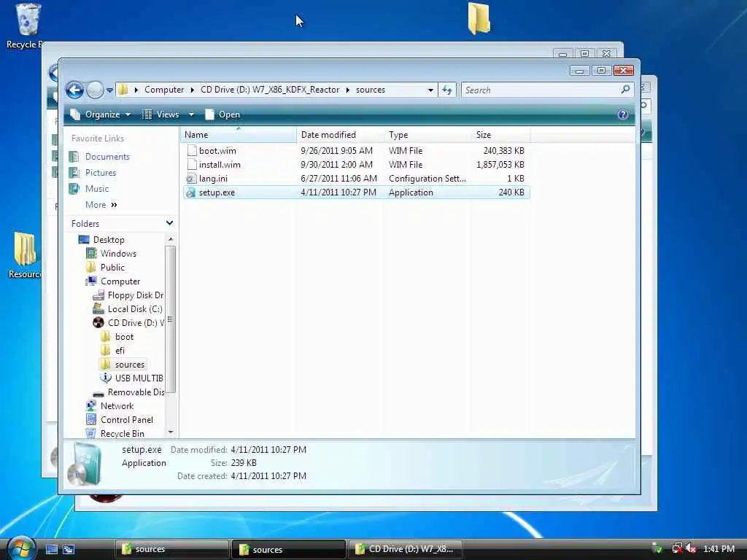Click the Refresh button beside address bar

(x=447, y=90)
